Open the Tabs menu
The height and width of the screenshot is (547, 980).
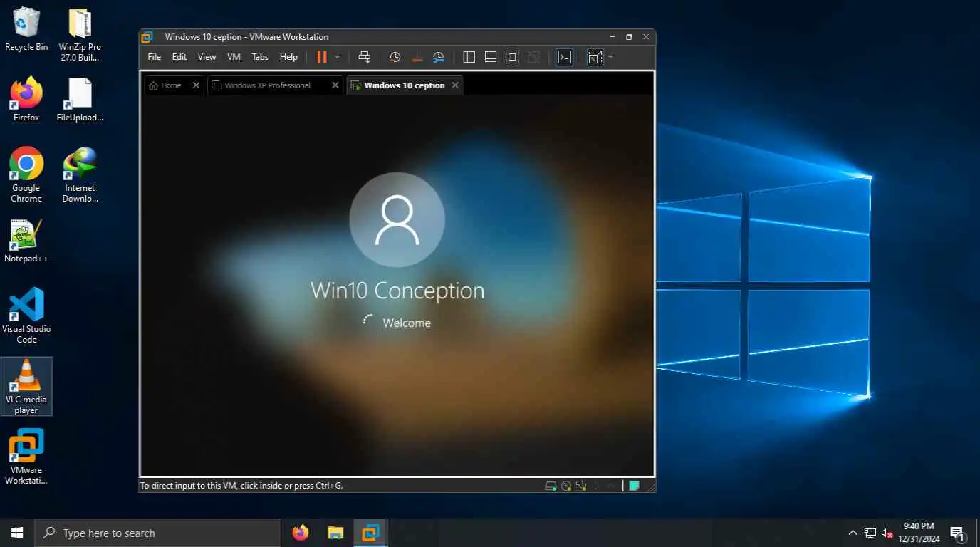pyautogui.click(x=260, y=57)
